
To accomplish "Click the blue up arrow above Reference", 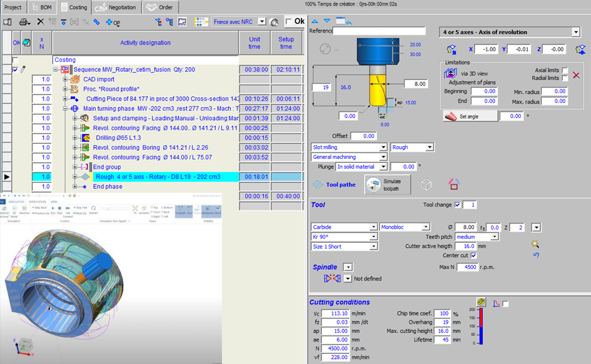I will pos(314,21).
